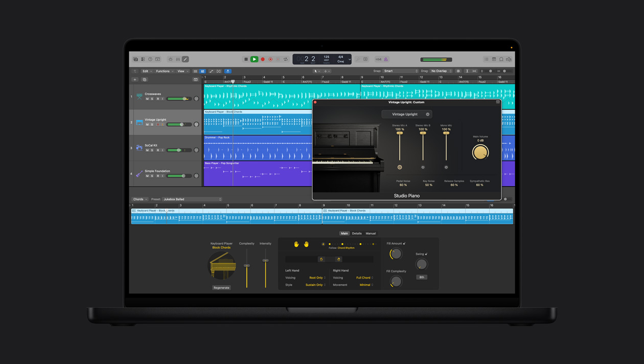
Task: Open the Functions menu
Action: 163,71
